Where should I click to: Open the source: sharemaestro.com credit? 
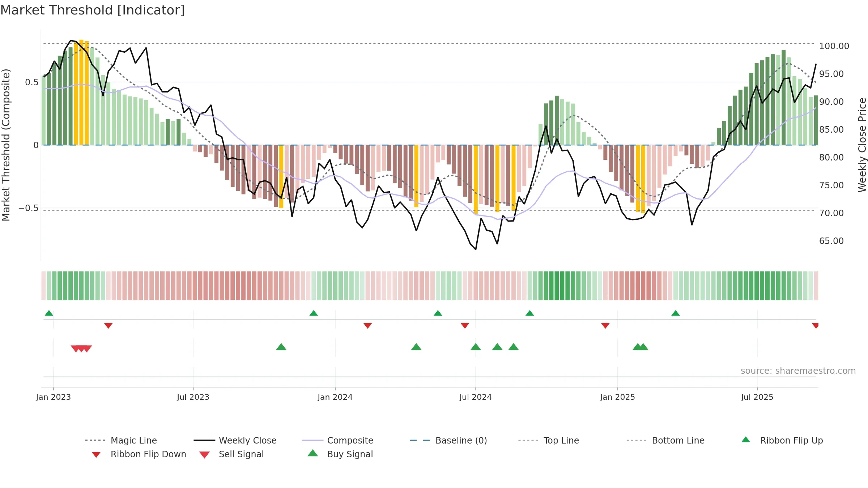point(798,371)
